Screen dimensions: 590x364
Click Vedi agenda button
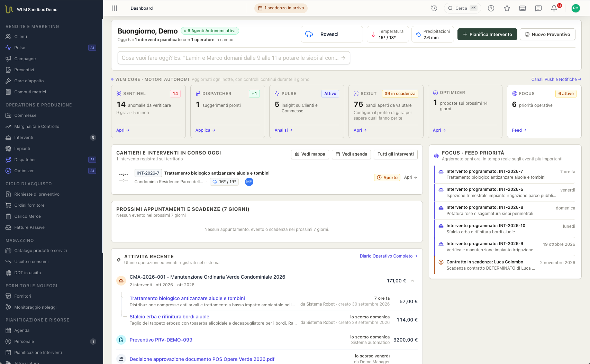(x=352, y=154)
